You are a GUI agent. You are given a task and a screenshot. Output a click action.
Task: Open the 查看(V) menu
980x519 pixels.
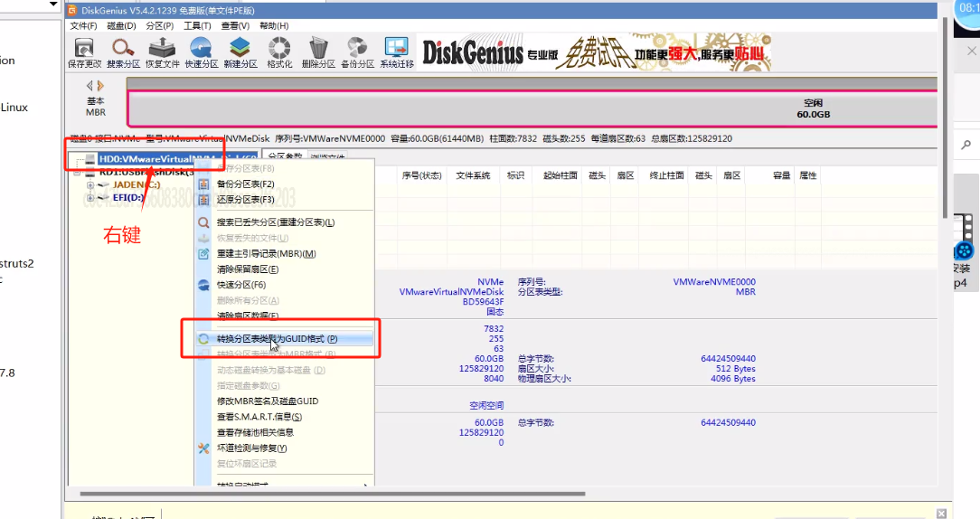(x=235, y=25)
